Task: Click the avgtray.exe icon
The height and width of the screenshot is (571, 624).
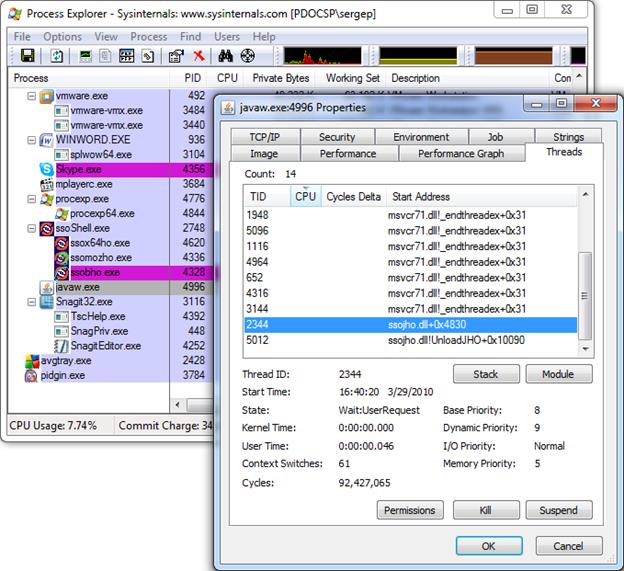Action: coord(32,361)
